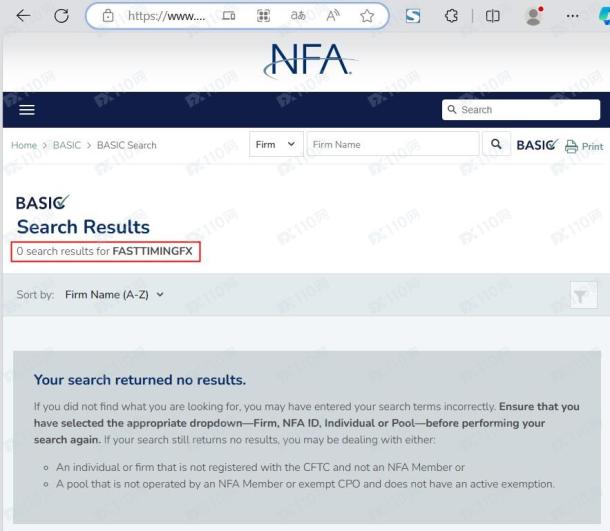Click text about pool not operated by NFA Member
The image size is (610, 531).
(x=305, y=484)
